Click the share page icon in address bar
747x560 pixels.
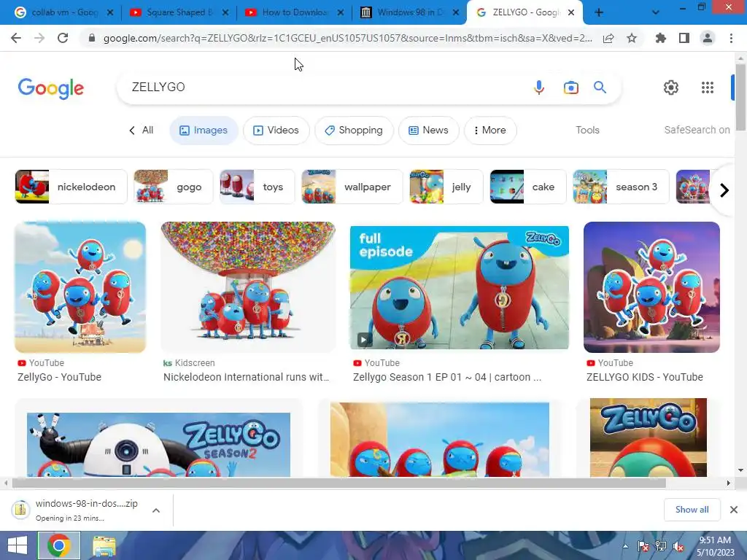pyautogui.click(x=608, y=38)
